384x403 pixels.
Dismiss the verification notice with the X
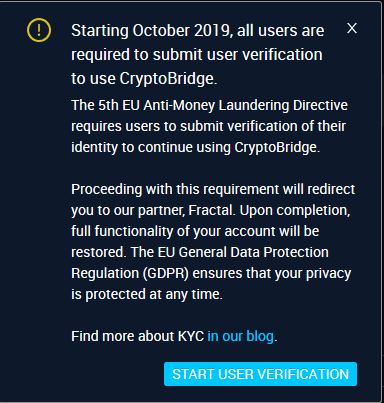click(352, 28)
